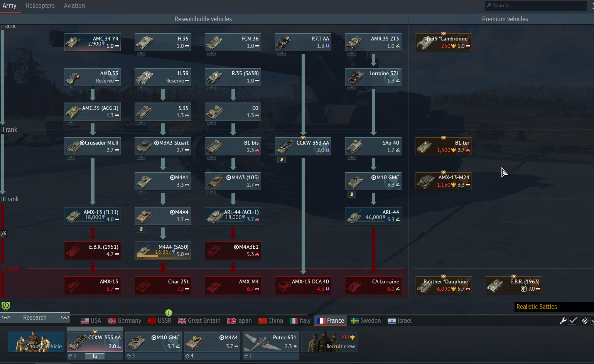Click the green exclamation badge above USSR
594x364 pixels.
(x=169, y=313)
